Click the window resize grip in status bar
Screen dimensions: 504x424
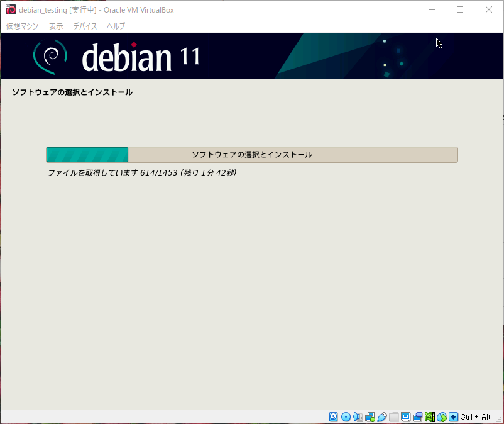pos(499,419)
